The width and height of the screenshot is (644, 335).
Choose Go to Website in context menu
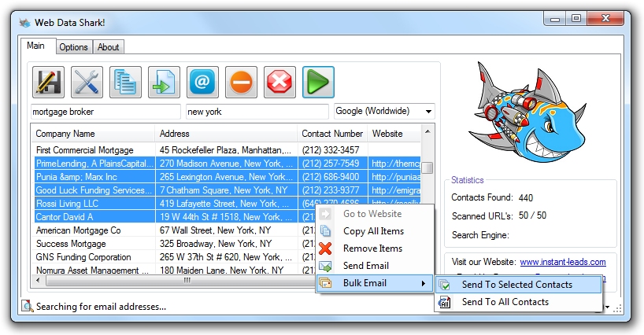(375, 214)
